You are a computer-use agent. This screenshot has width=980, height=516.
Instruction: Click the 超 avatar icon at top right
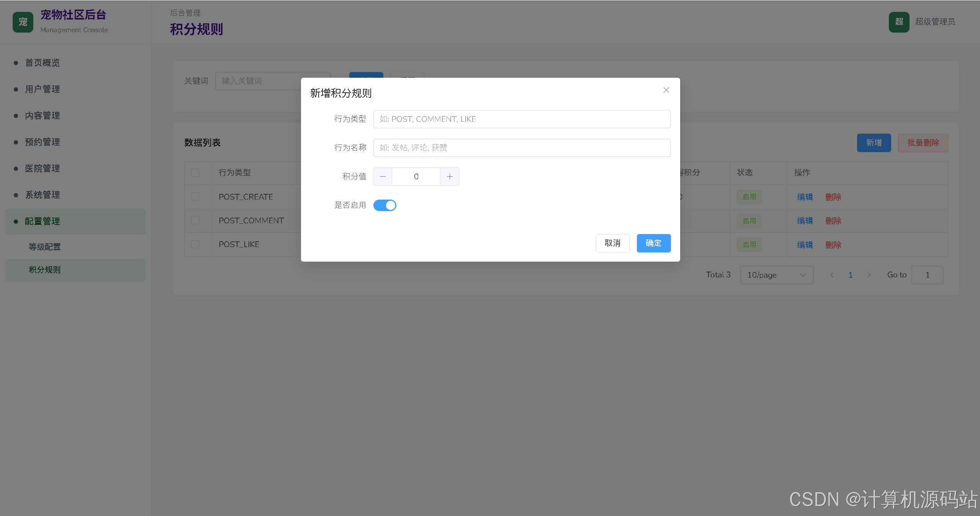899,22
